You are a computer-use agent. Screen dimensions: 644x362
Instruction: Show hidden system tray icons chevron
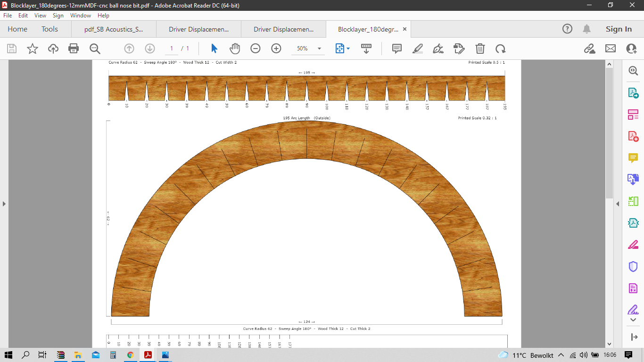(561, 355)
